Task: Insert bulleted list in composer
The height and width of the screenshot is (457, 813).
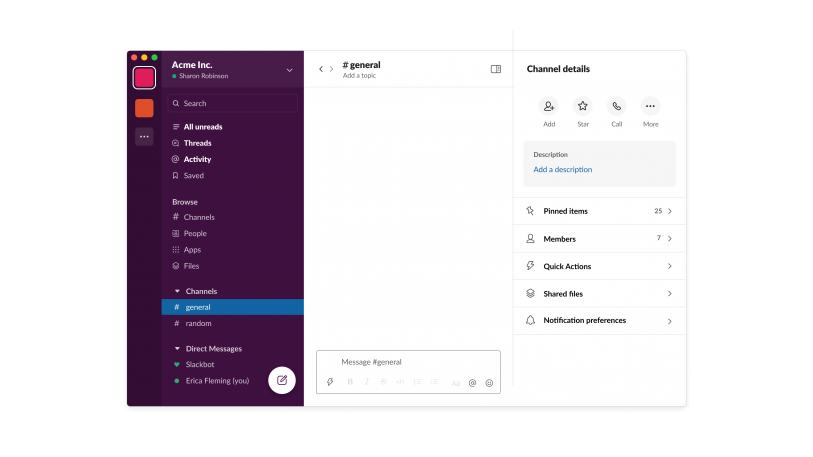Action: pos(434,382)
